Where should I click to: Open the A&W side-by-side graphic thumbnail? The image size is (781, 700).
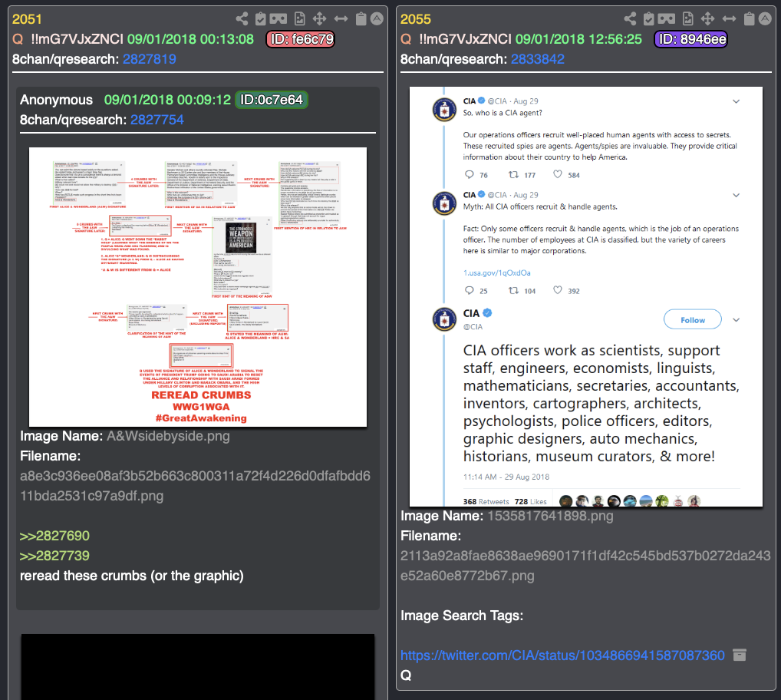click(x=198, y=287)
